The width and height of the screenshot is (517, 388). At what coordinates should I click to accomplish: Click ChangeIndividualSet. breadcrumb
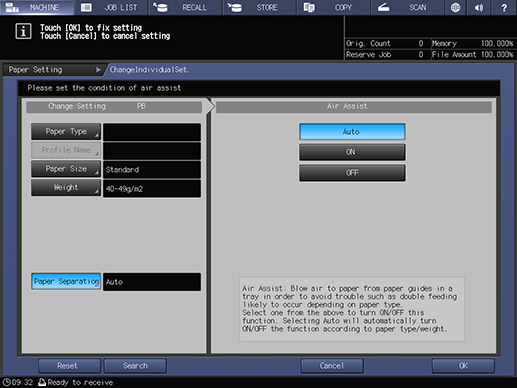point(149,70)
